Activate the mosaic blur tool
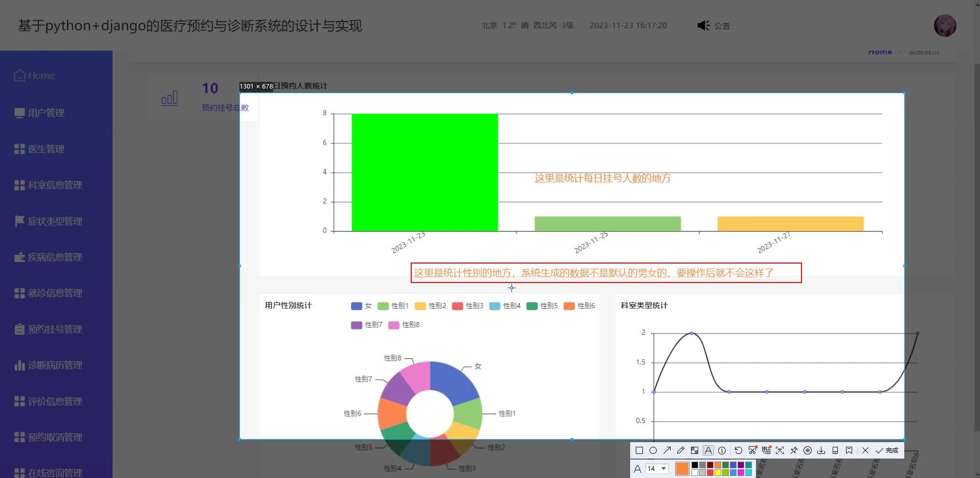The height and width of the screenshot is (478, 980). click(x=694, y=450)
